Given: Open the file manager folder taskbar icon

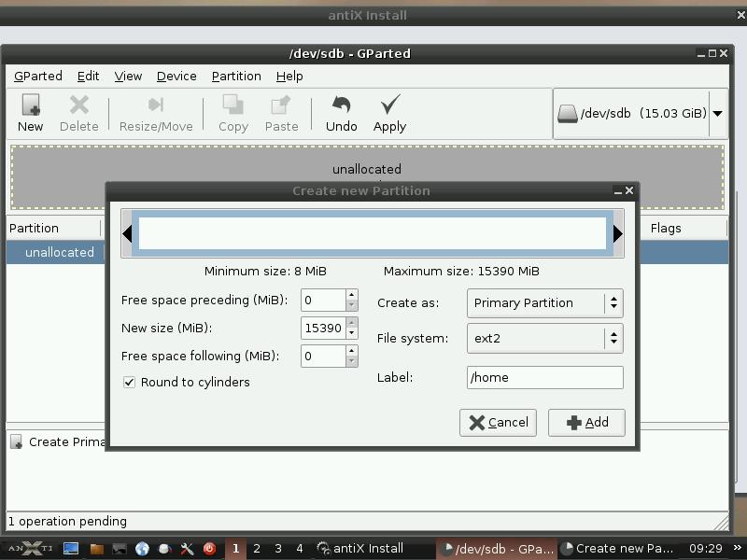Looking at the screenshot, I should point(97,549).
